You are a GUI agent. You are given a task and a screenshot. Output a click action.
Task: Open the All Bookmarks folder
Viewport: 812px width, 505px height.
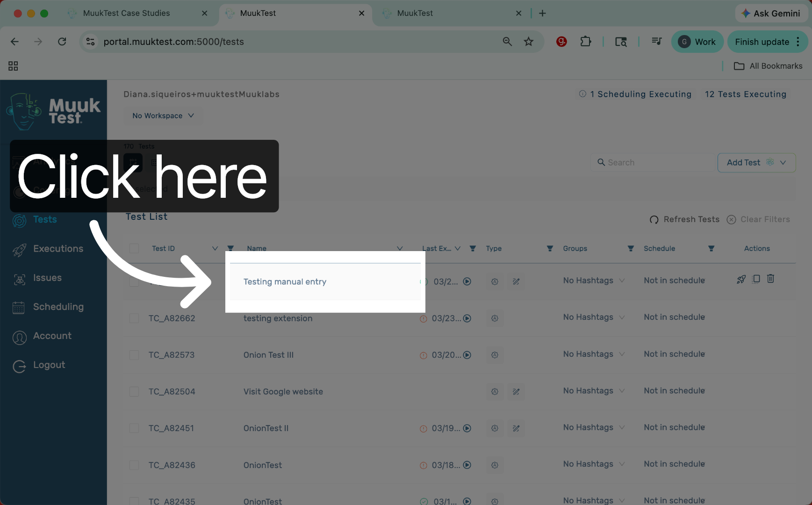768,66
